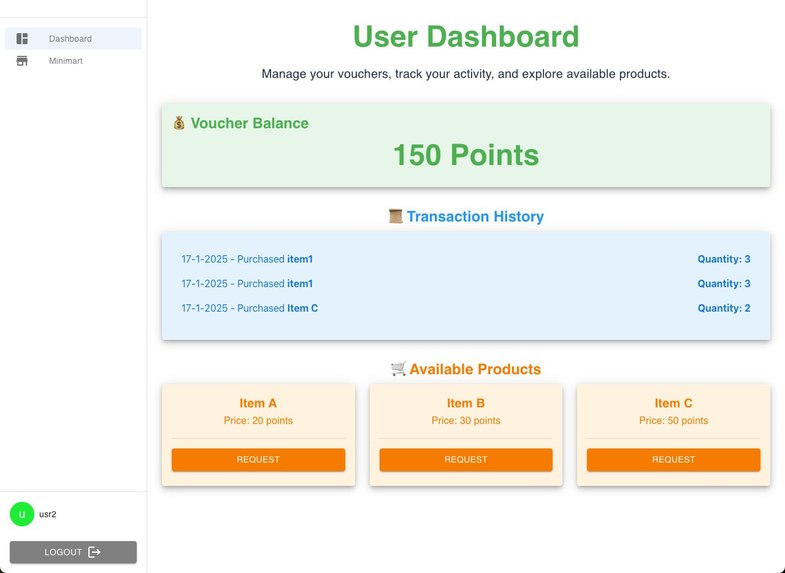The width and height of the screenshot is (785, 573).
Task: Click the 150 Points balance value
Action: coord(466,155)
